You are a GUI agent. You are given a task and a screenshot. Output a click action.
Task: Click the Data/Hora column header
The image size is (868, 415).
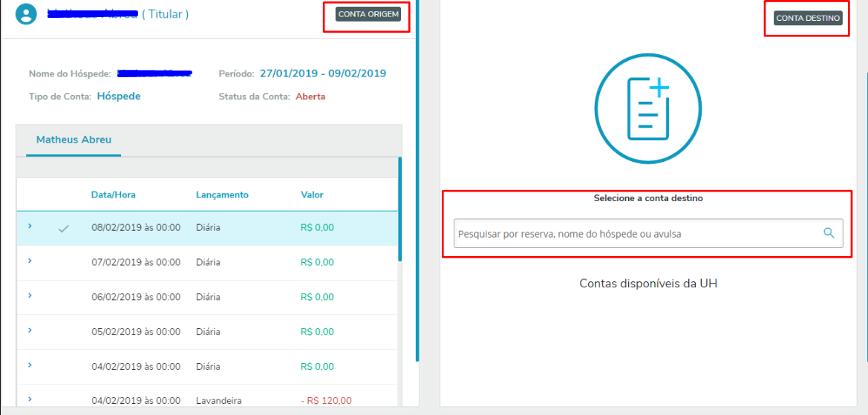pos(114,195)
